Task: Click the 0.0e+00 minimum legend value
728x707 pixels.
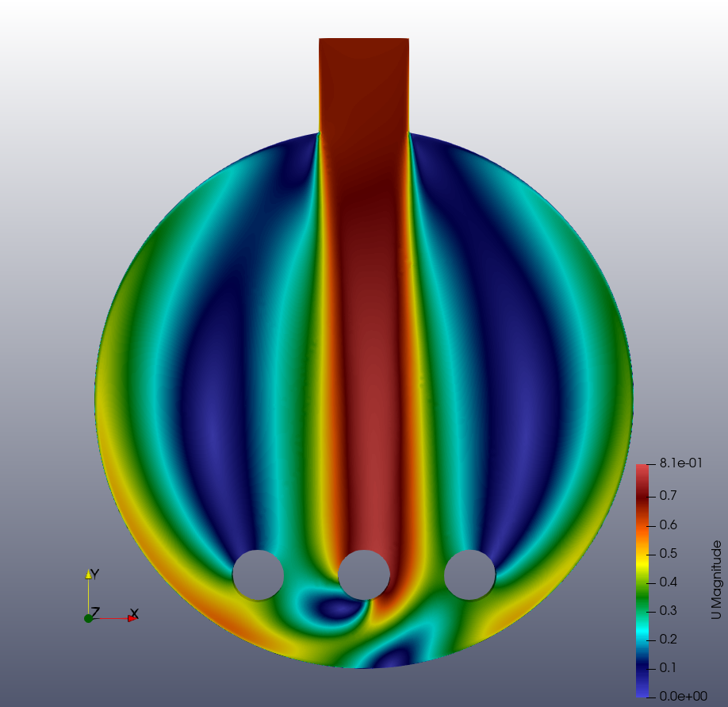Action: tap(683, 696)
